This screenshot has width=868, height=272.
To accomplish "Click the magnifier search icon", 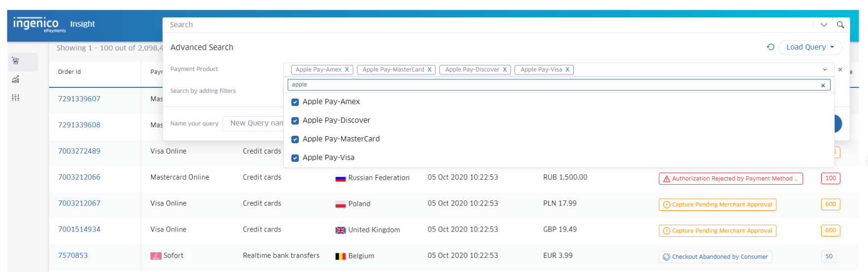I will (x=840, y=25).
